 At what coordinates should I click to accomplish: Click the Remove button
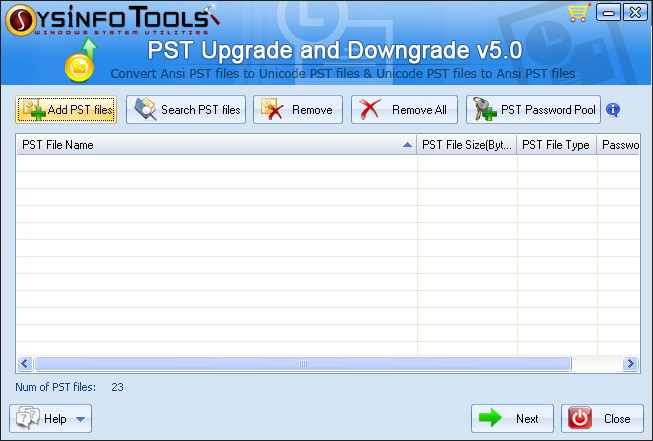298,110
